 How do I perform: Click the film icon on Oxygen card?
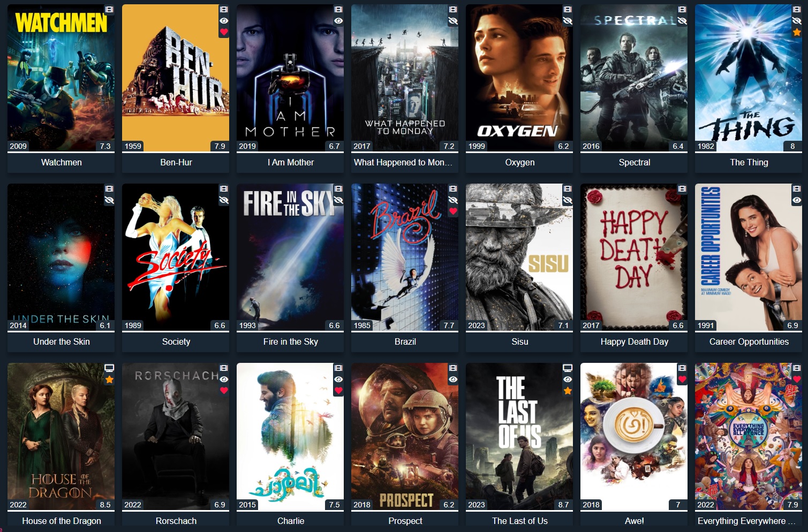pyautogui.click(x=568, y=10)
